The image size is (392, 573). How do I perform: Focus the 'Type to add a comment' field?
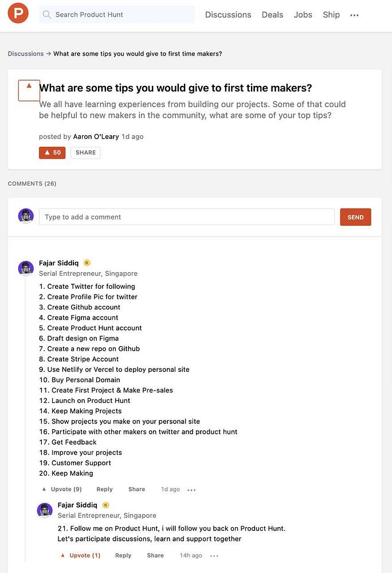point(187,217)
